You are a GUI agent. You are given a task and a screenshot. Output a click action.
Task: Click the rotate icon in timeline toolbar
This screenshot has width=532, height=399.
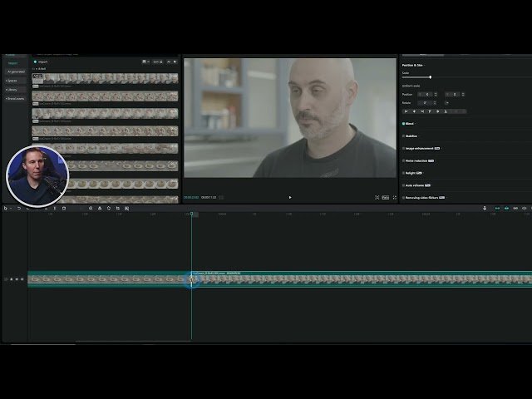(109, 209)
